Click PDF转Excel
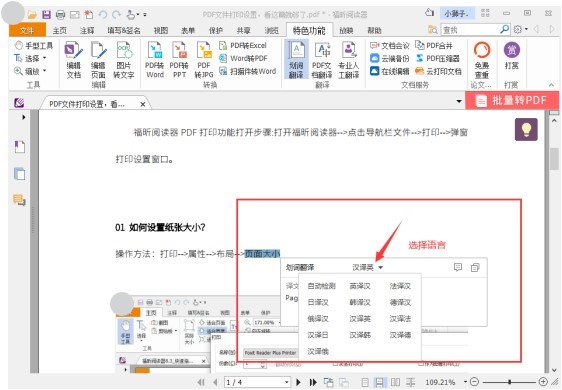The height and width of the screenshot is (390, 562). [243, 46]
